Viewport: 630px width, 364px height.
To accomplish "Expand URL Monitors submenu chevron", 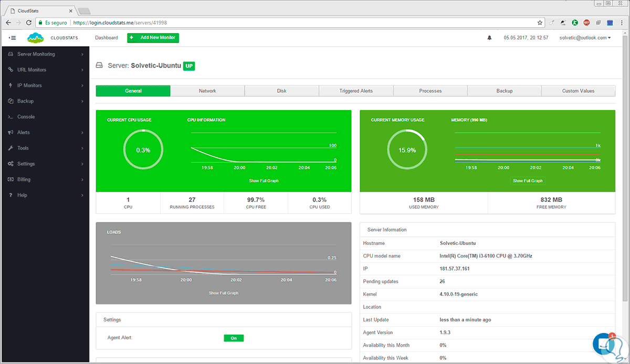I will tap(82, 70).
